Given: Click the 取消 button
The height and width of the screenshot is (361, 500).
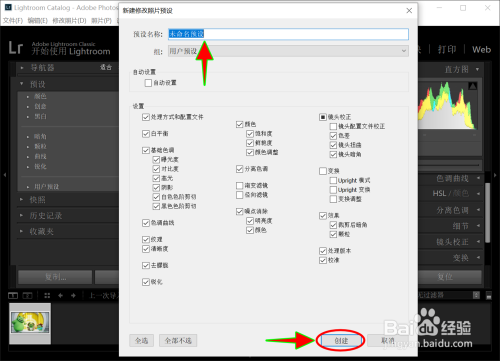Looking at the screenshot, I should 387,340.
